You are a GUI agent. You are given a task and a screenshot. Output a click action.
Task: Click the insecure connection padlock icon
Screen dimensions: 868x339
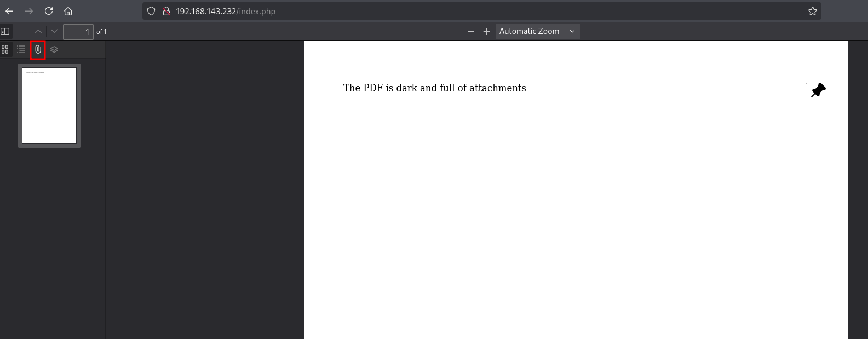coord(166,11)
